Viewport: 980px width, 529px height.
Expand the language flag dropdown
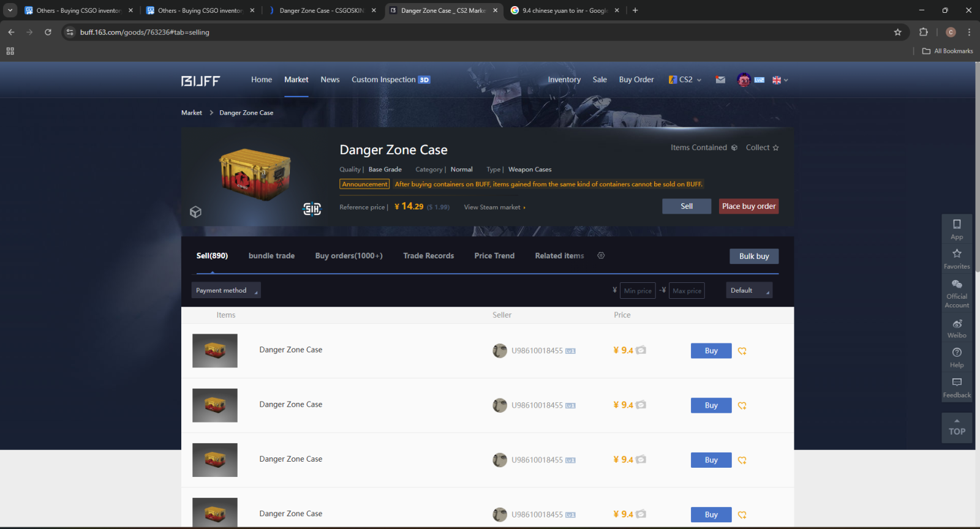point(780,80)
